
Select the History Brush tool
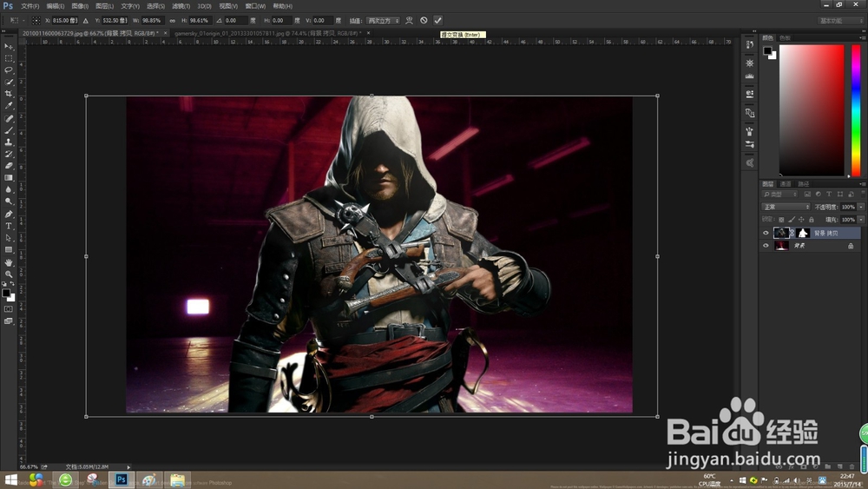[x=9, y=154]
